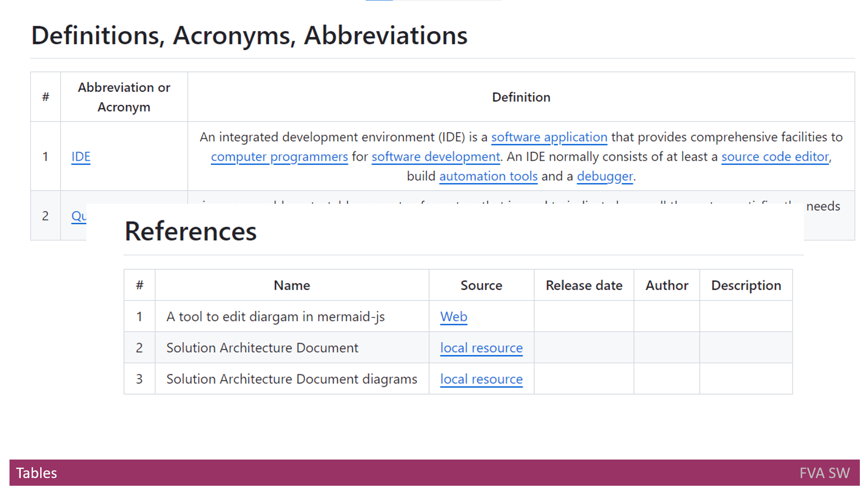Click the automation tools link
This screenshot has width=868, height=488.
pos(488,176)
